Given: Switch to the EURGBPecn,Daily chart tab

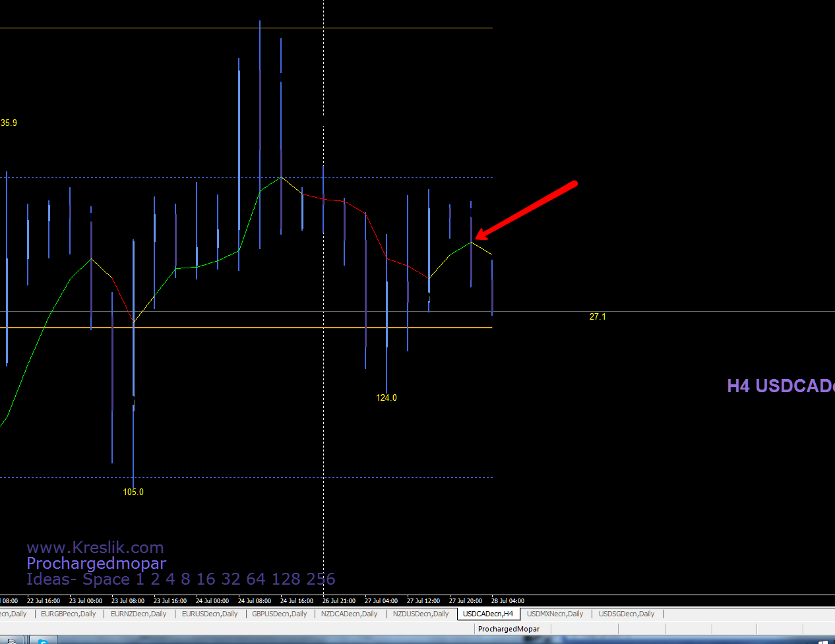Looking at the screenshot, I should [x=68, y=614].
